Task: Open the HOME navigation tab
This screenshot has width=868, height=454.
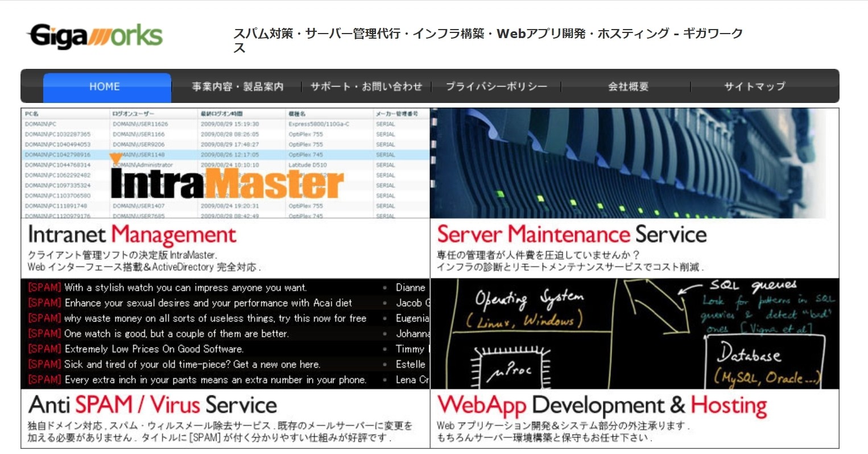Action: [107, 87]
